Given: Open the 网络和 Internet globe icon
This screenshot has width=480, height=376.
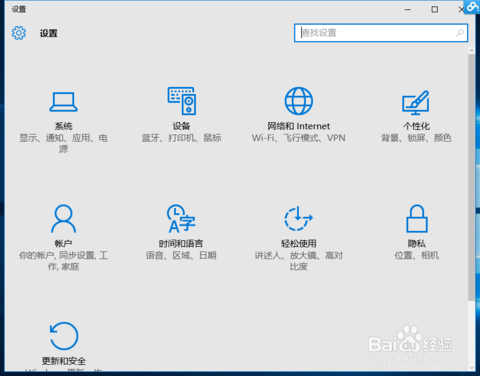Looking at the screenshot, I should click(299, 101).
